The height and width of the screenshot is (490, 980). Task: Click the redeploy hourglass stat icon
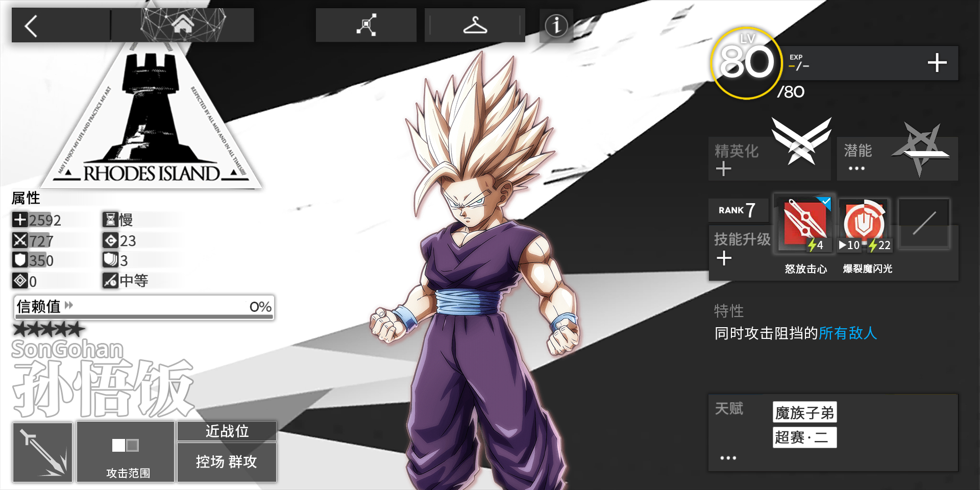110,219
